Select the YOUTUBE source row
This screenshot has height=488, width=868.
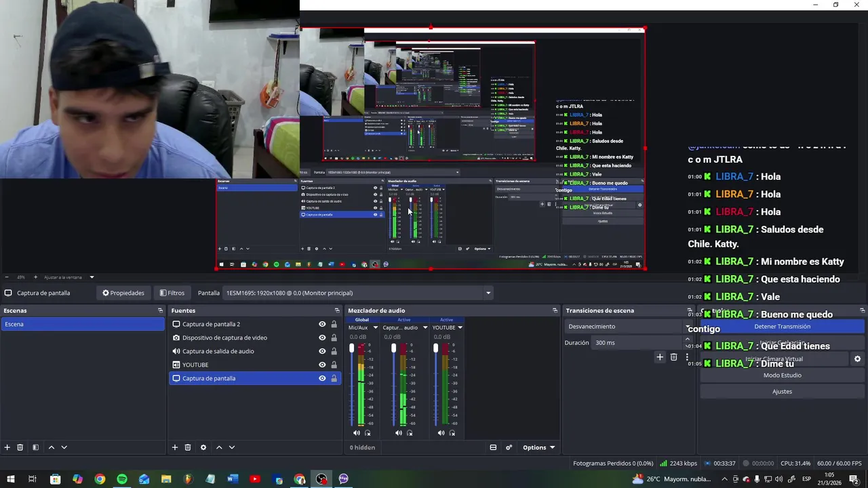(255, 365)
